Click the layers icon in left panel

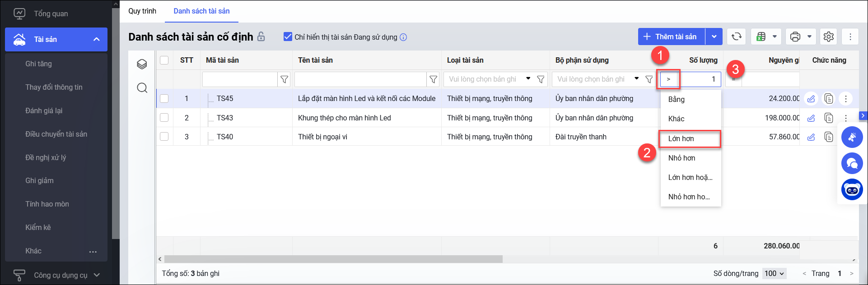pyautogui.click(x=142, y=64)
